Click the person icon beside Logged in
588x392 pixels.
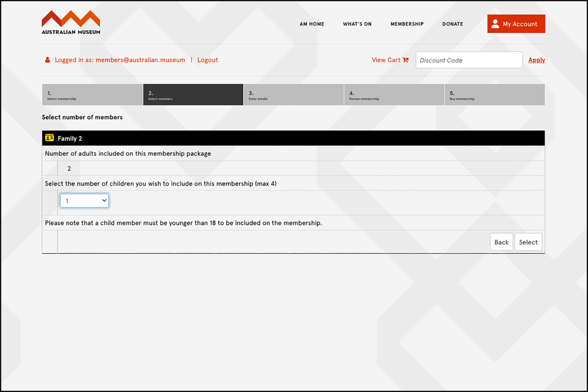point(48,60)
